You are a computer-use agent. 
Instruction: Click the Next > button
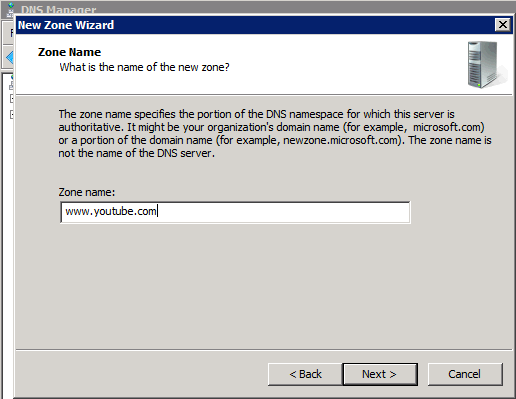click(x=380, y=374)
